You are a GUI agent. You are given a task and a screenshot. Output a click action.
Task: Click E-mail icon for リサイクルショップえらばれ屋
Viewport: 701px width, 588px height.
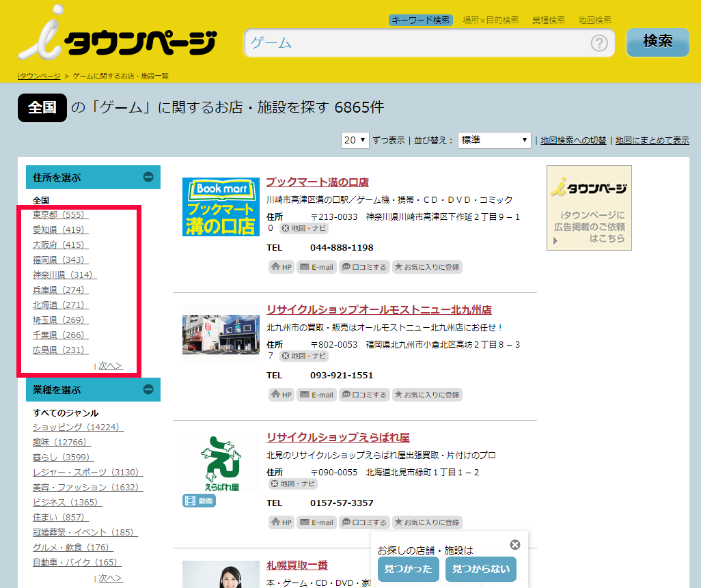[x=316, y=522]
